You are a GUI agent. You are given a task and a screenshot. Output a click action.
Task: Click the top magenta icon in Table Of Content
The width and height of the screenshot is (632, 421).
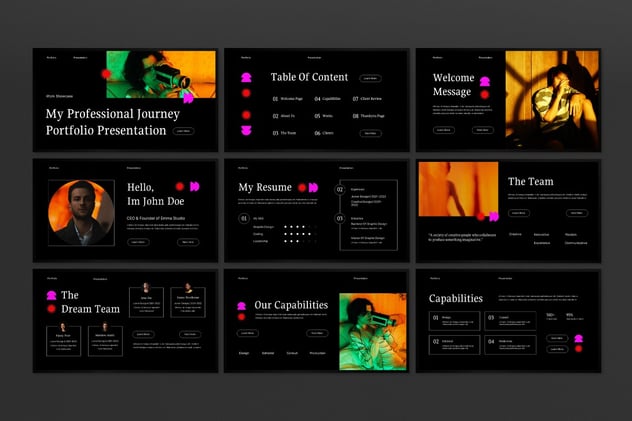246,75
